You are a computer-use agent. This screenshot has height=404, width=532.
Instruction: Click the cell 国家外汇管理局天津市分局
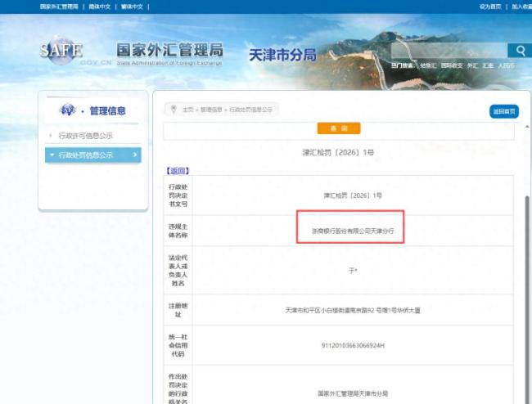coord(353,393)
